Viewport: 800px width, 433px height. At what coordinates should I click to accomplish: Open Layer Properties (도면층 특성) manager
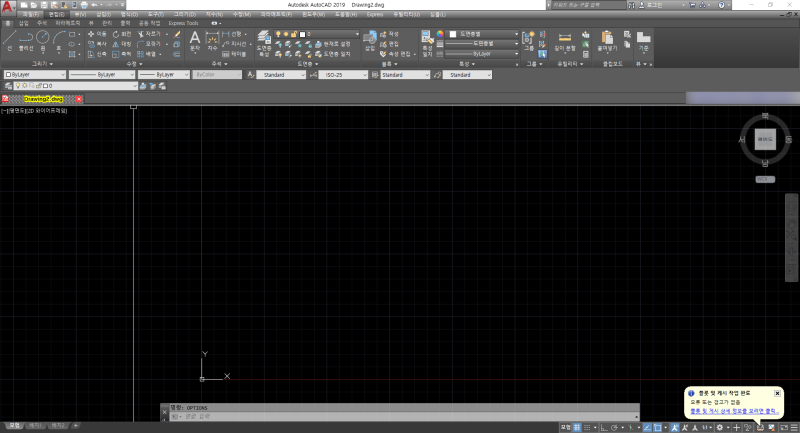pyautogui.click(x=264, y=40)
